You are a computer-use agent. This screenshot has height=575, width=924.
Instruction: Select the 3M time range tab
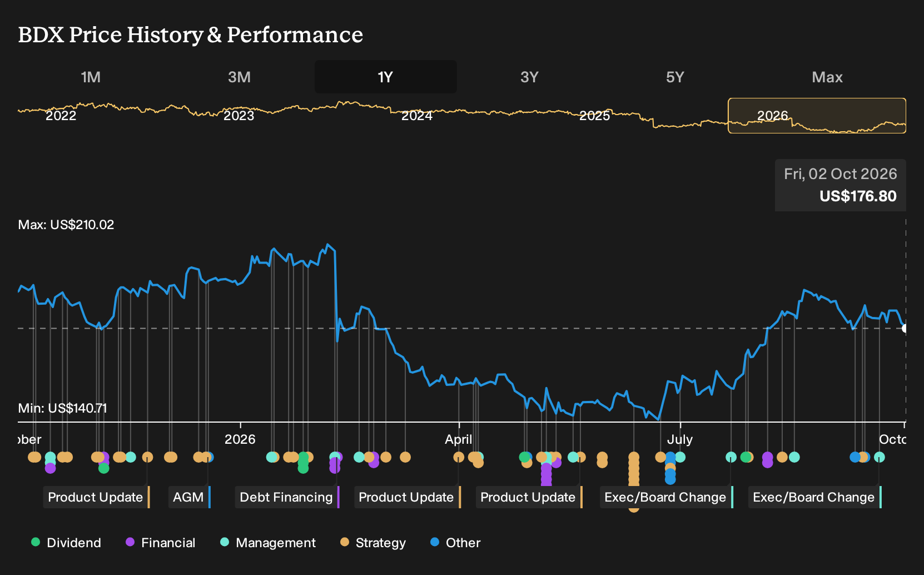pyautogui.click(x=239, y=77)
